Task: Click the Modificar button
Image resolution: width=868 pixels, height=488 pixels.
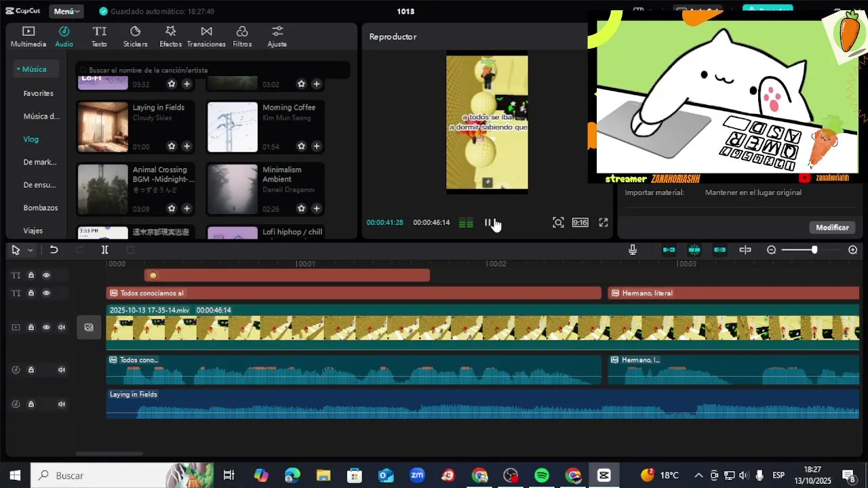Action: (832, 228)
